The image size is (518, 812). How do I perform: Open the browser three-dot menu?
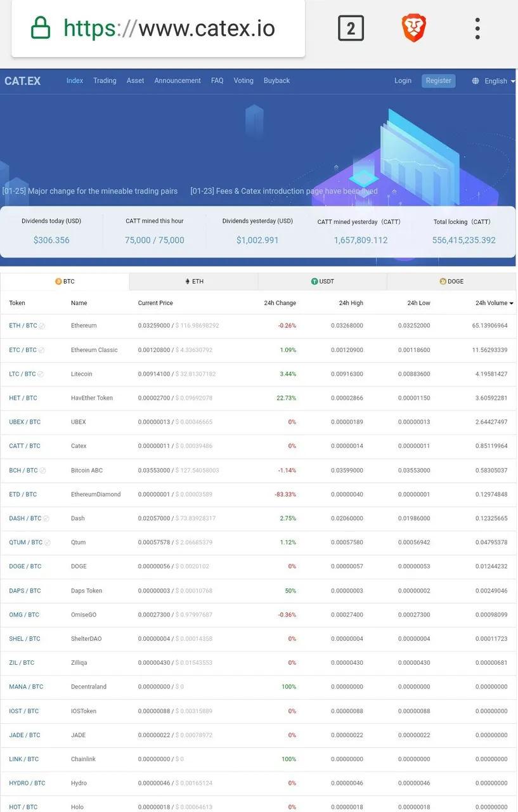tap(477, 29)
